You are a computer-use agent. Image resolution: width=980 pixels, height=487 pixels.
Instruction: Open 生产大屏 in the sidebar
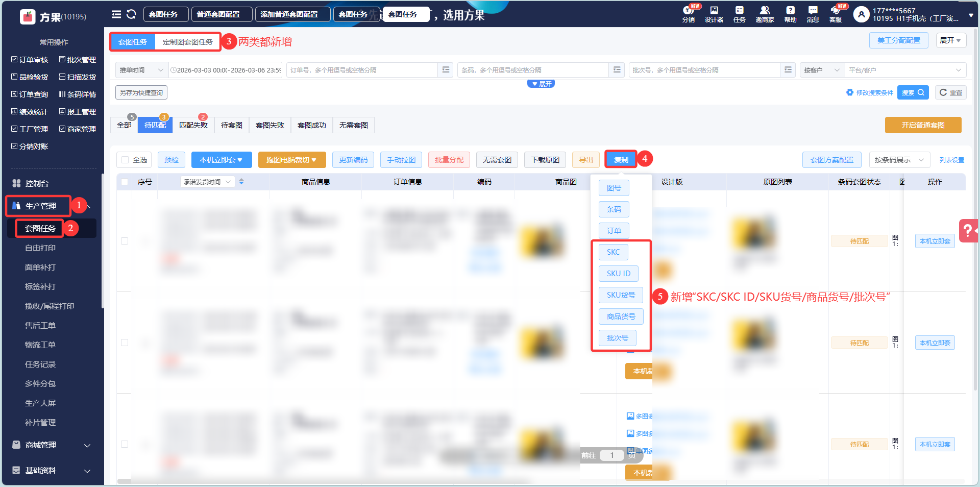click(40, 403)
